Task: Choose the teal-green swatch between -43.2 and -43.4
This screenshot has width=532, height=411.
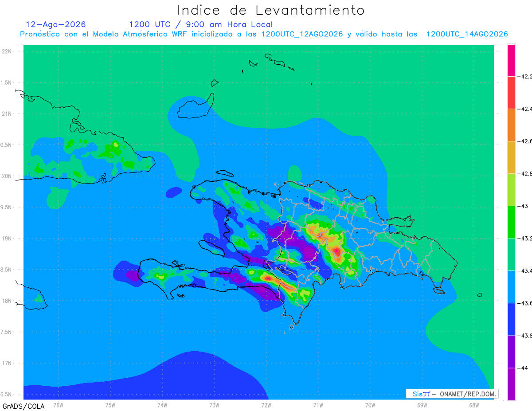Action: [511, 254]
